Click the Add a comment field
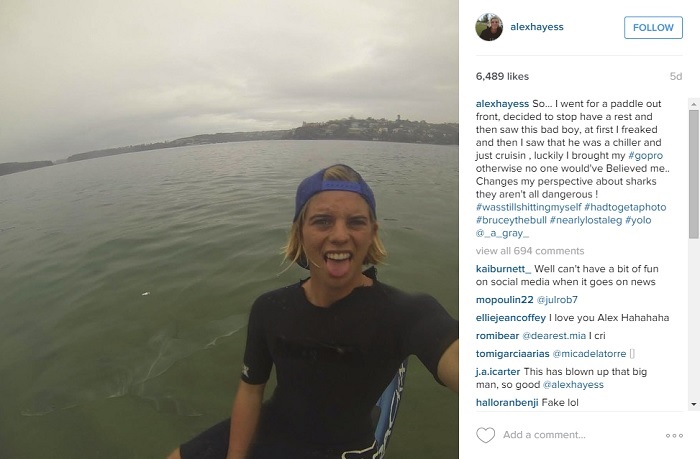The width and height of the screenshot is (700, 459). click(x=578, y=435)
